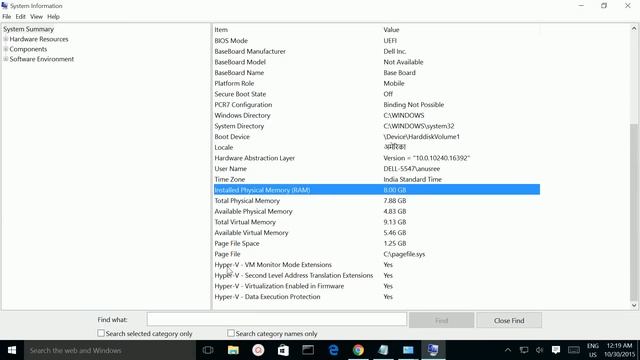The width and height of the screenshot is (640, 360).
Task: Select System Information taskbar icon
Action: (x=433, y=350)
